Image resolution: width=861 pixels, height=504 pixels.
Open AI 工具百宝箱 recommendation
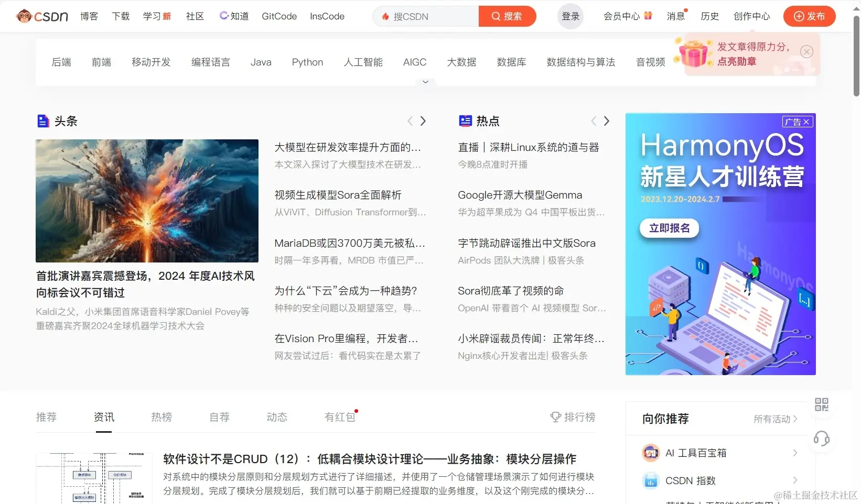pos(720,453)
